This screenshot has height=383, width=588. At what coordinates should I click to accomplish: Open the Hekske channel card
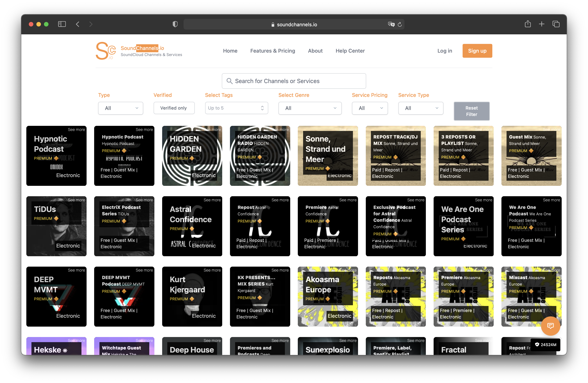56,346
